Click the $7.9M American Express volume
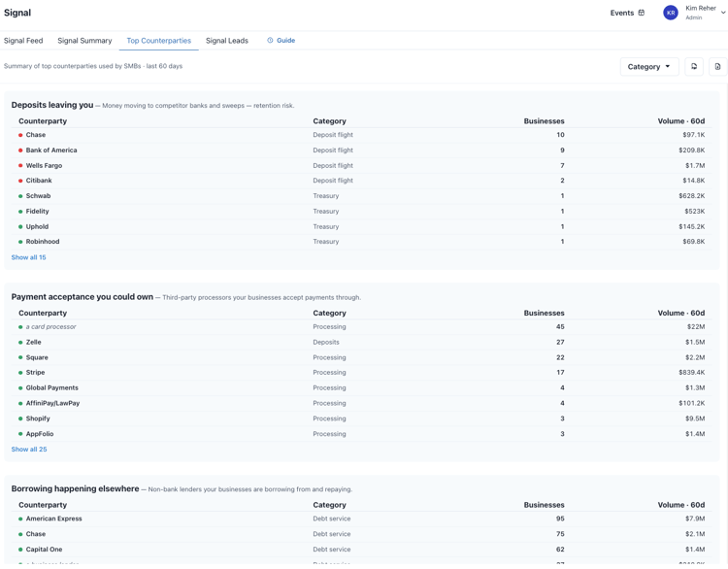Image resolution: width=728 pixels, height=569 pixels. click(695, 519)
